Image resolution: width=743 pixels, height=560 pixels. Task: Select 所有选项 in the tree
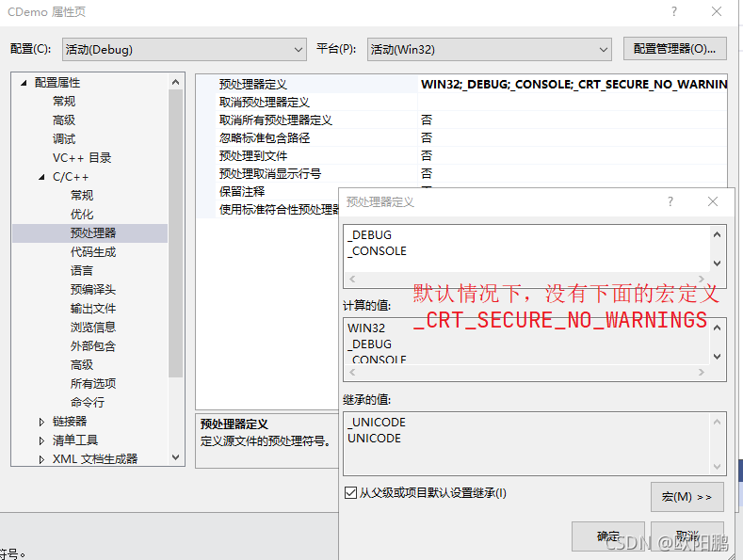tap(93, 383)
